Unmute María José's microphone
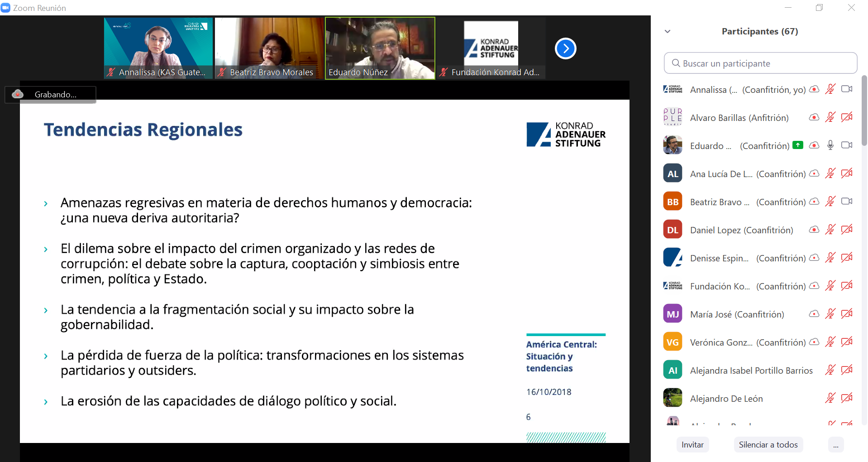Image resolution: width=868 pixels, height=462 pixels. click(830, 314)
